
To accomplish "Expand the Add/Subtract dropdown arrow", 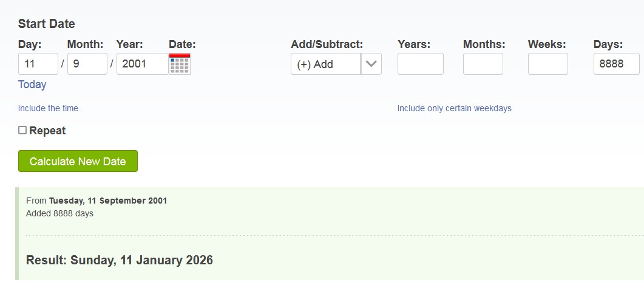I will click(x=371, y=64).
